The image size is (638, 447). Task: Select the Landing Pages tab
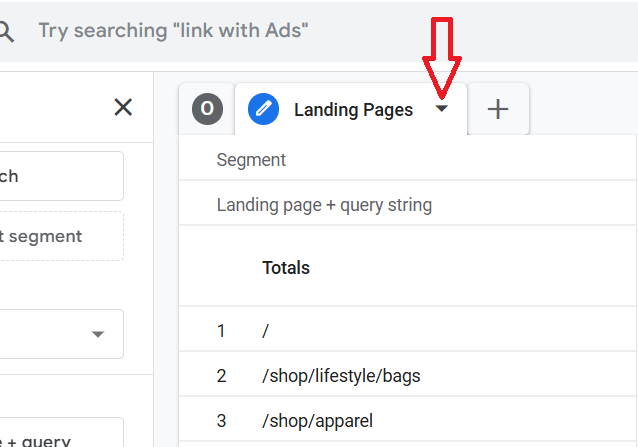[x=353, y=110]
